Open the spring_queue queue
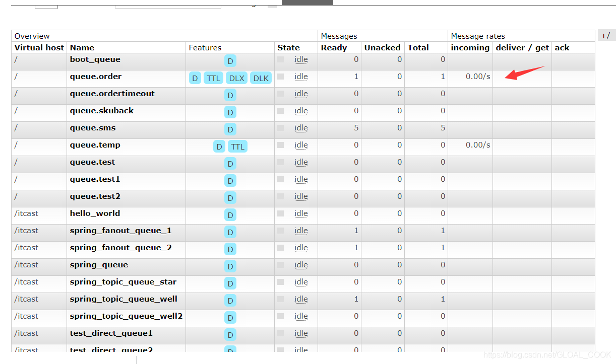Image resolution: width=616 pixels, height=364 pixels. 99,265
